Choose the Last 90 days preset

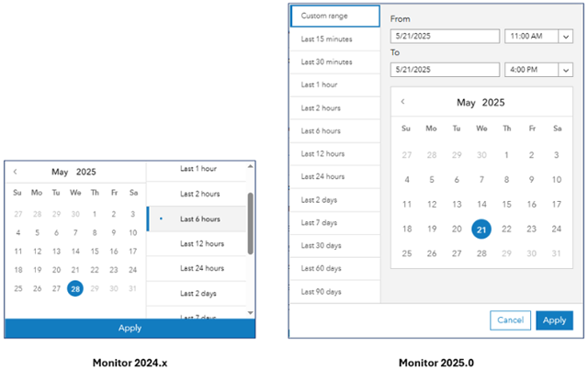335,291
